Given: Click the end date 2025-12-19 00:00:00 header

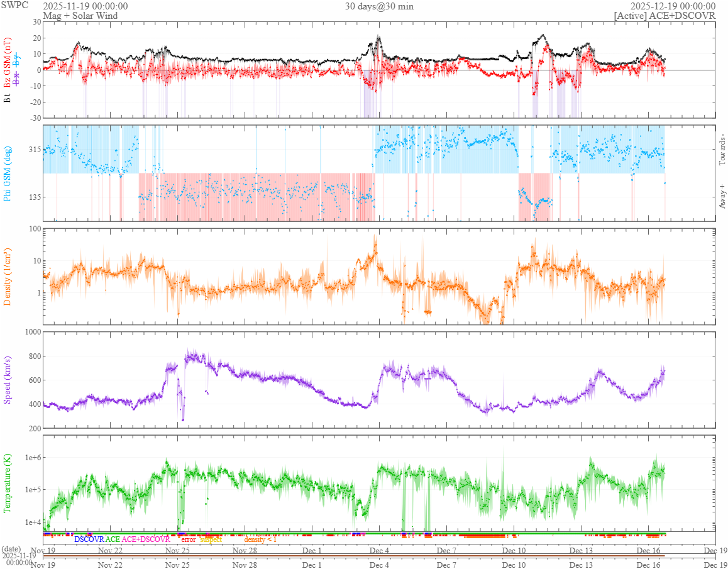Looking at the screenshot, I should (673, 6).
